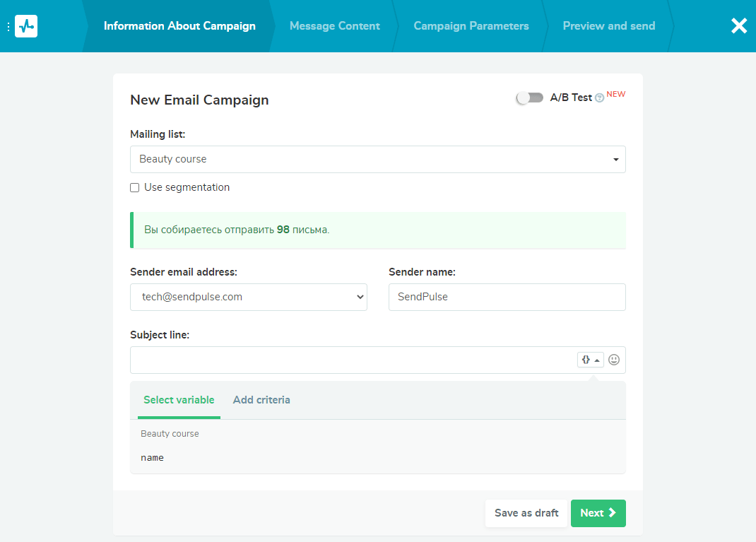Click the SendPulse logo icon
Viewport: 756px width, 542px height.
[26, 26]
